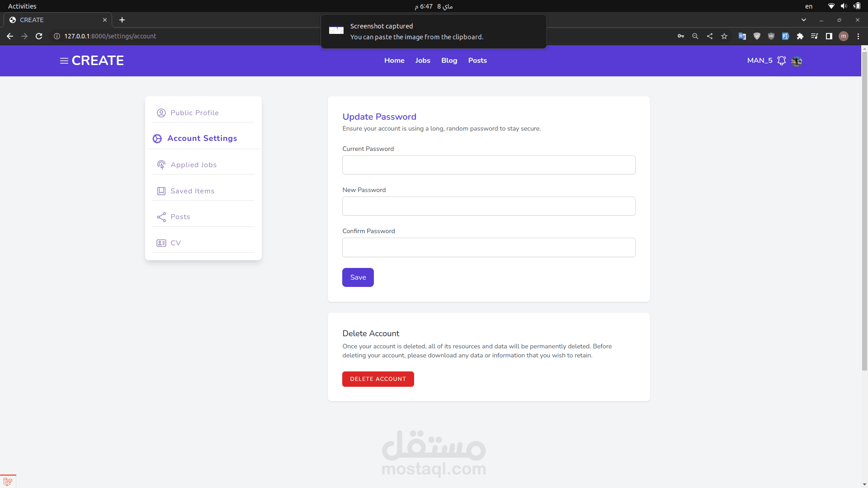Bookmark page with the star icon
The height and width of the screenshot is (488, 868).
click(724, 36)
